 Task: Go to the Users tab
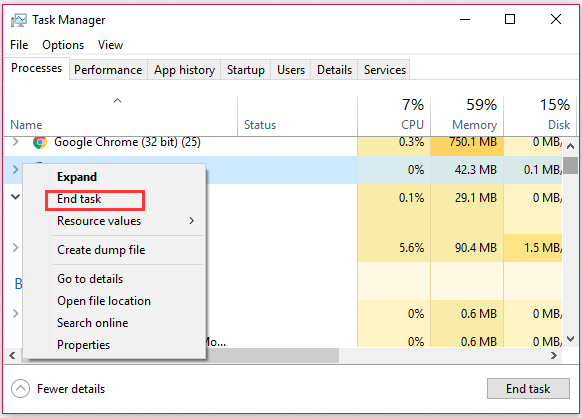pos(291,70)
